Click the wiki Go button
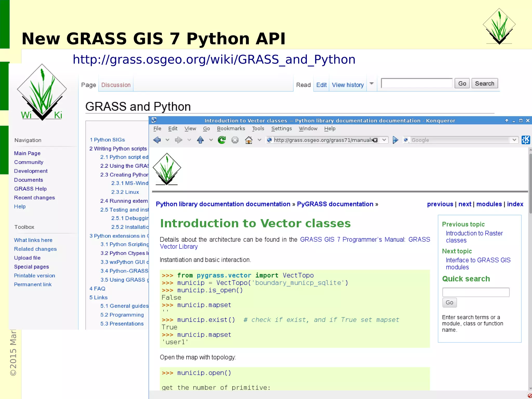532x399 pixels. click(x=462, y=84)
